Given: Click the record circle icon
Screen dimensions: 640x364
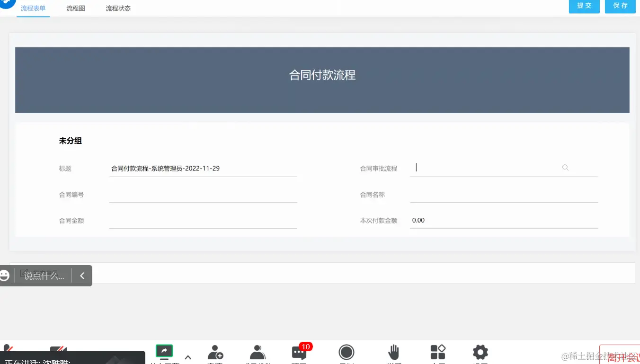Looking at the screenshot, I should point(347,352).
